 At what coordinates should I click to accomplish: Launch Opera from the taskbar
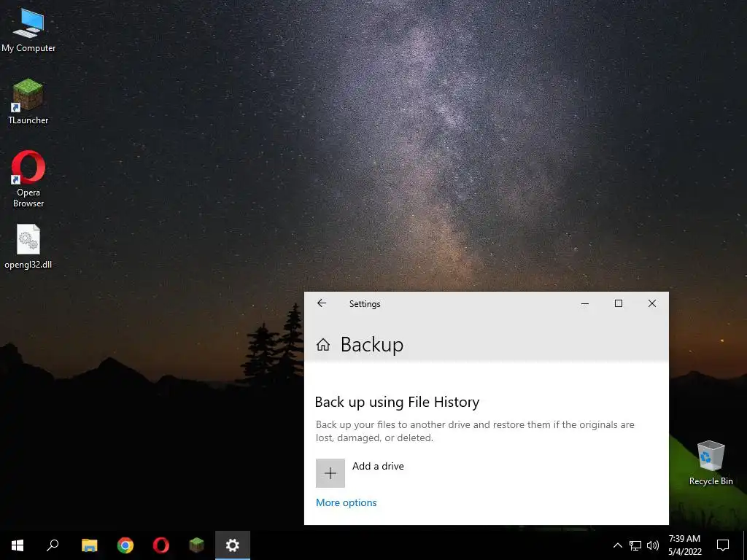point(161,545)
